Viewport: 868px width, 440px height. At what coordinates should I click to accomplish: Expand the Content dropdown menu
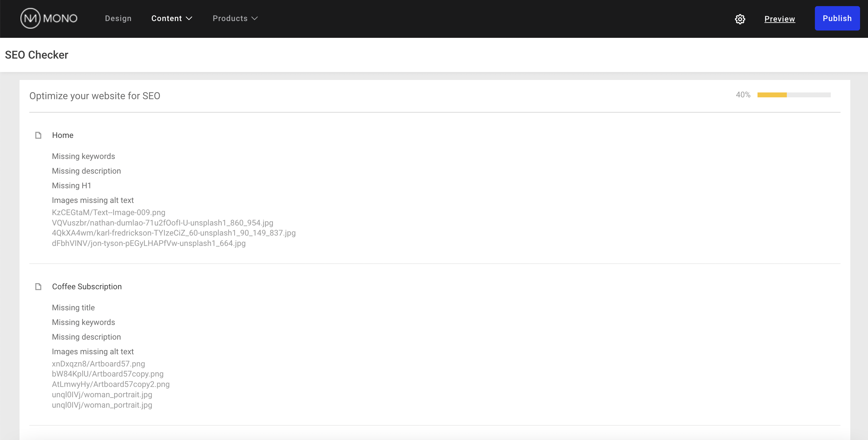click(x=172, y=18)
